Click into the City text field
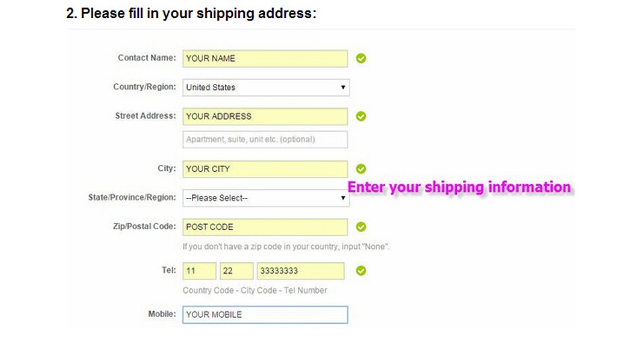This screenshot has height=342, width=644. click(265, 169)
